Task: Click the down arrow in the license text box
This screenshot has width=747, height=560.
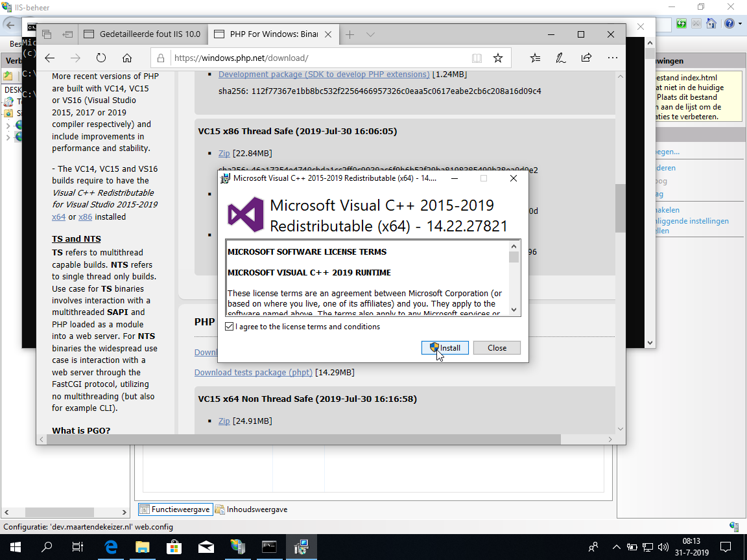Action: (x=514, y=310)
